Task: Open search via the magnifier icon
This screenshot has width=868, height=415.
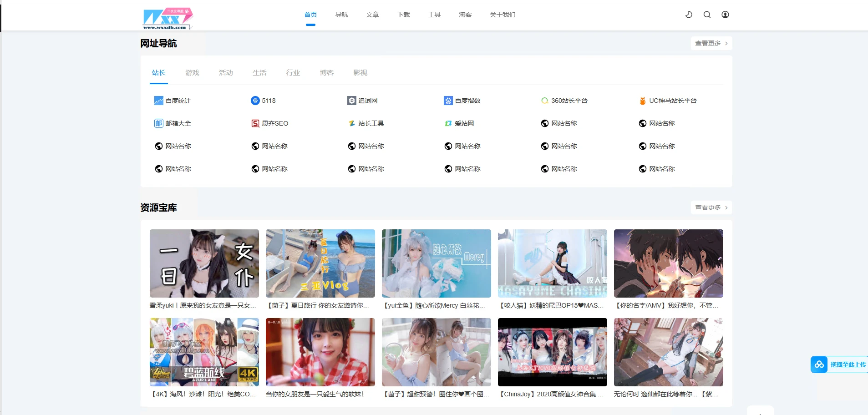Action: 707,15
